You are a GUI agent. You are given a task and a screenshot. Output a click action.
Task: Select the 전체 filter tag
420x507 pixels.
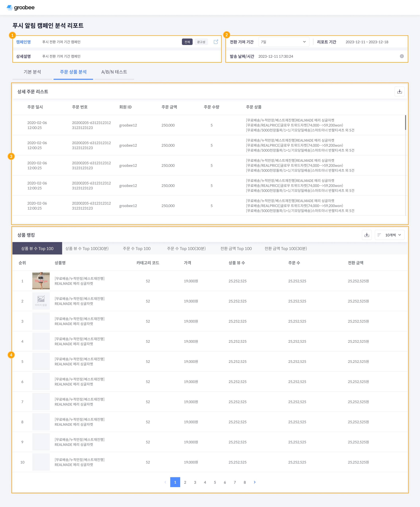pyautogui.click(x=187, y=42)
